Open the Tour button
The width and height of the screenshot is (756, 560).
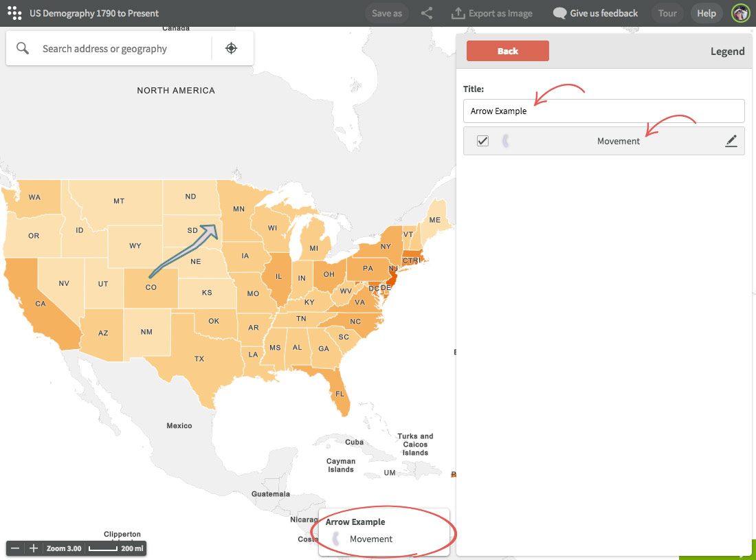click(x=667, y=13)
